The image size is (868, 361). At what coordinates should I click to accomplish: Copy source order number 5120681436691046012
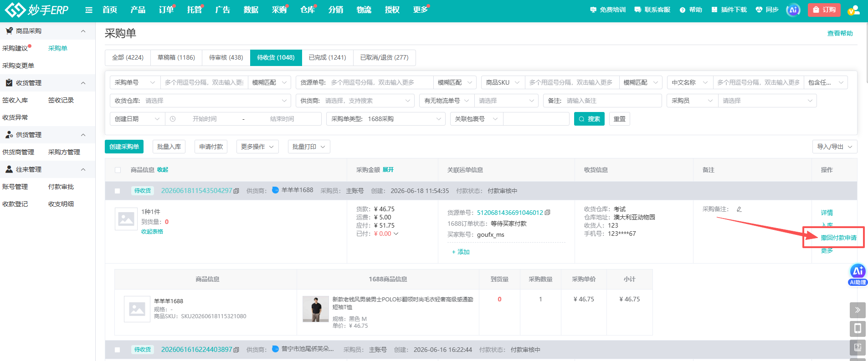tap(547, 213)
